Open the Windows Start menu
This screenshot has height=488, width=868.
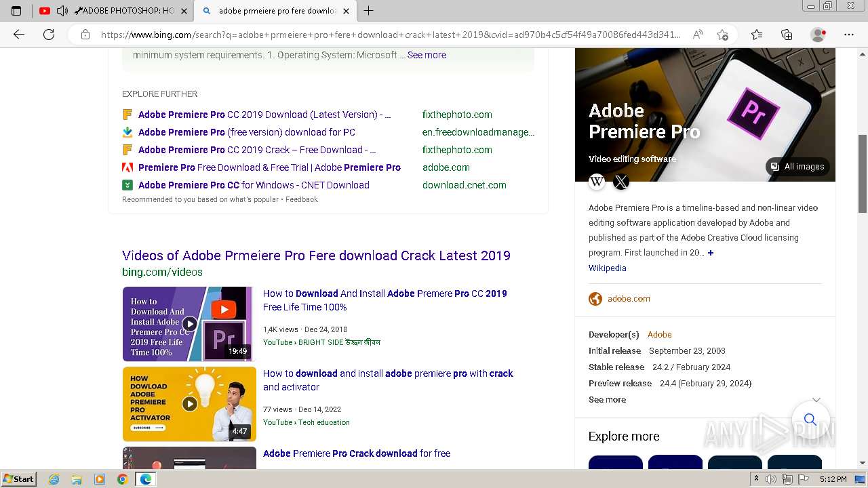pyautogui.click(x=18, y=479)
